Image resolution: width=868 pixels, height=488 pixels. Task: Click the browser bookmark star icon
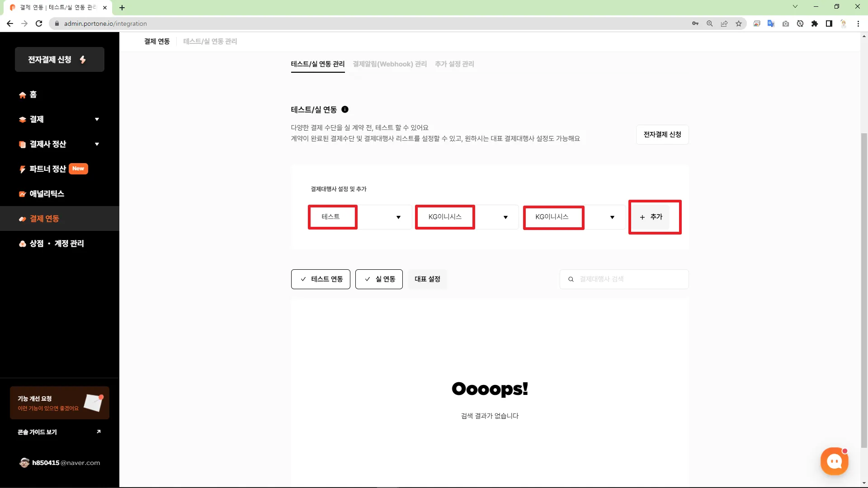point(739,23)
